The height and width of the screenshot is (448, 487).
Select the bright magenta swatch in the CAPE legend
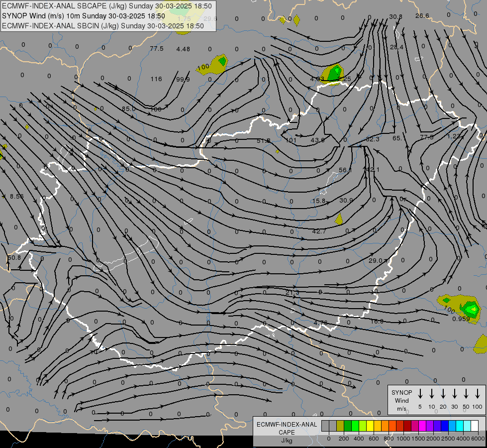click(422, 426)
